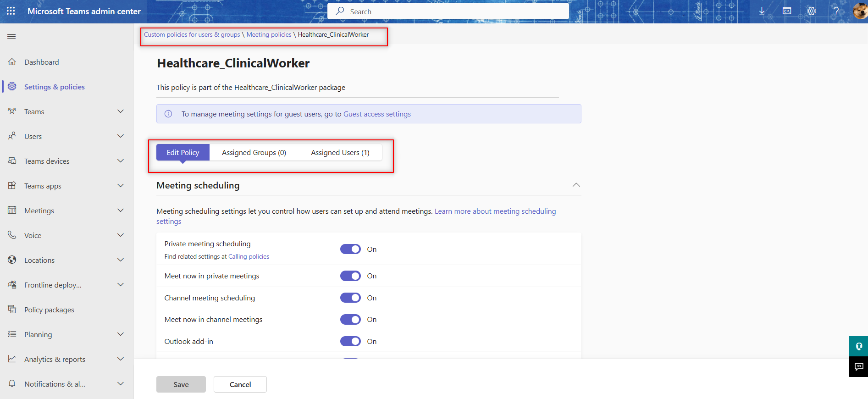Toggle the Outlook add-in switch
868x399 pixels.
pyautogui.click(x=350, y=341)
